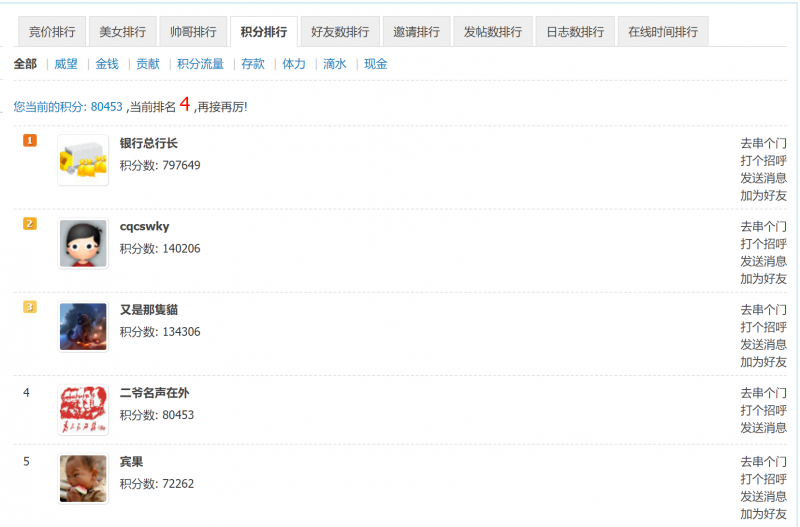Image resolution: width=800 pixels, height=527 pixels.
Task: Click 又是那隻貓's avatar picture
Action: 83,327
